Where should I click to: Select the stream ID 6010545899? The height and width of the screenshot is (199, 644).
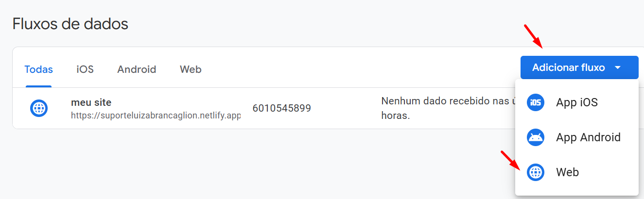point(282,108)
